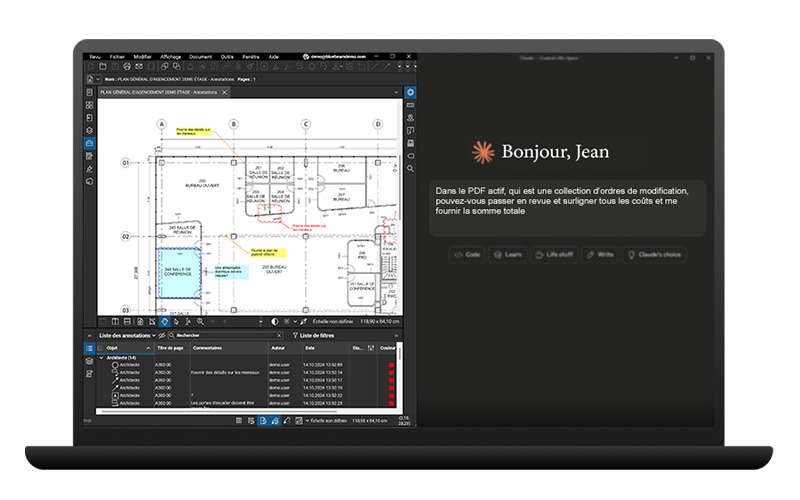This screenshot has height=500, width=800.
Task: Open the Outils menu
Action: click(227, 57)
